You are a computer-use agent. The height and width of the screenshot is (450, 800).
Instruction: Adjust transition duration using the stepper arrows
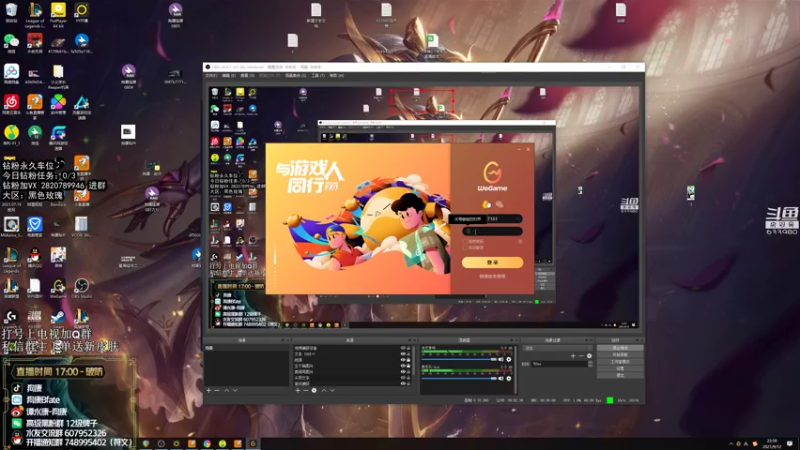(x=590, y=364)
